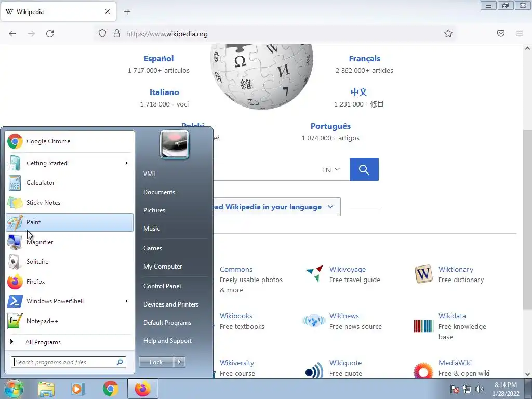Open Games from Start menu

[x=153, y=248]
